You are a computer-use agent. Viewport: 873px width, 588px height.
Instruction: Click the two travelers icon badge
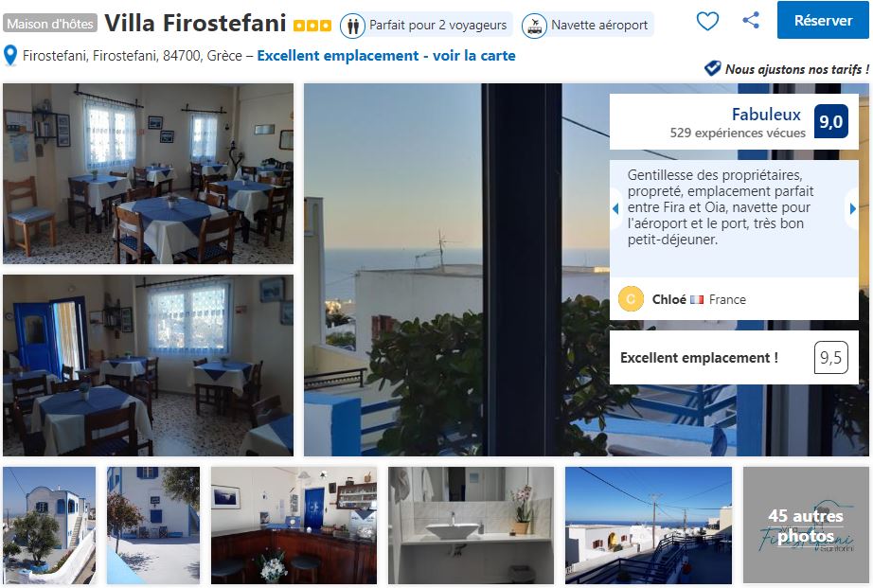tap(352, 26)
